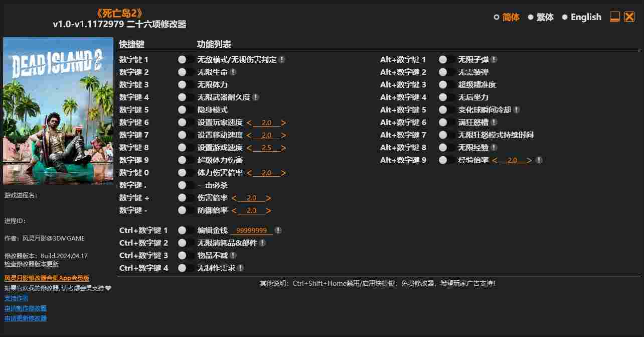
Task: Decrease the 防御倍率 multiplier
Action: click(x=234, y=210)
